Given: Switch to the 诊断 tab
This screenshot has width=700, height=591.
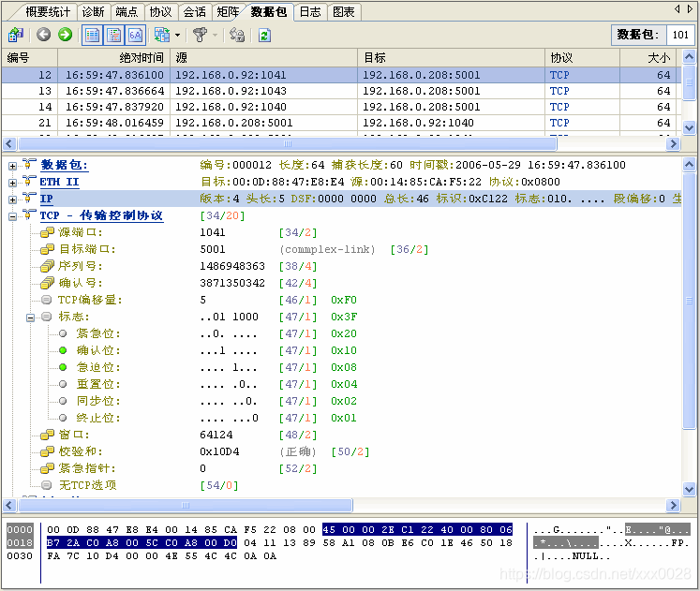Looking at the screenshot, I should [x=93, y=11].
